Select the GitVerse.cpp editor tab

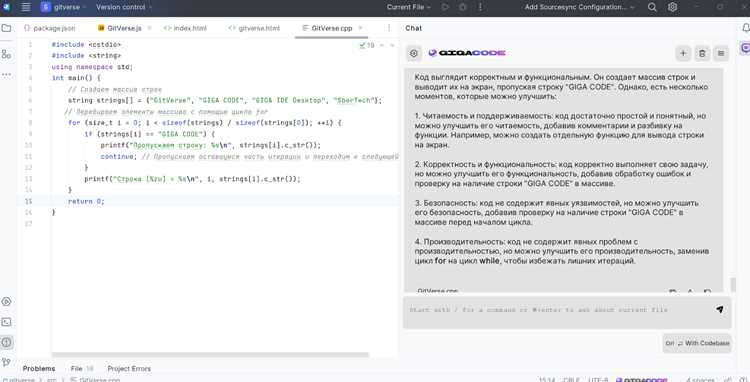tap(327, 28)
